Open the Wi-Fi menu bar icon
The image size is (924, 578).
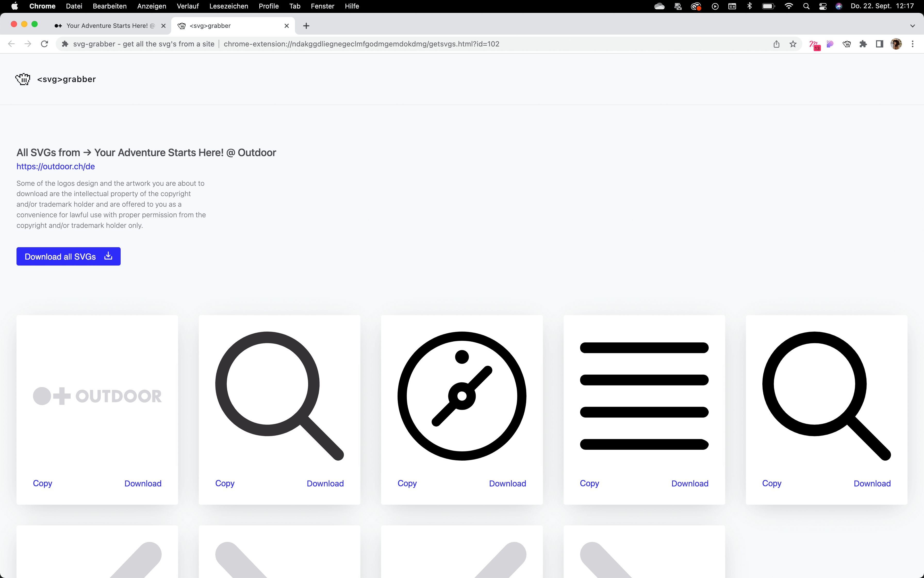pyautogui.click(x=788, y=6)
